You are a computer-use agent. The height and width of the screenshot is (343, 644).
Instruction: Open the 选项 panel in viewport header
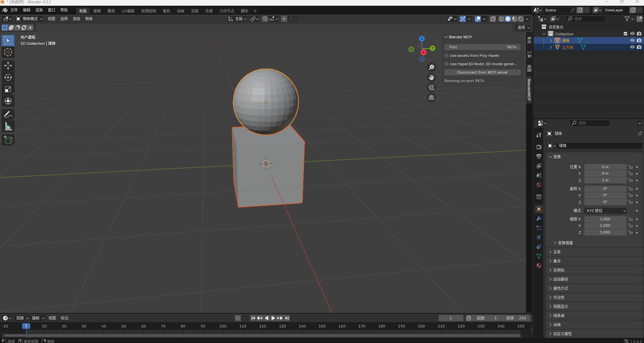[x=522, y=28]
